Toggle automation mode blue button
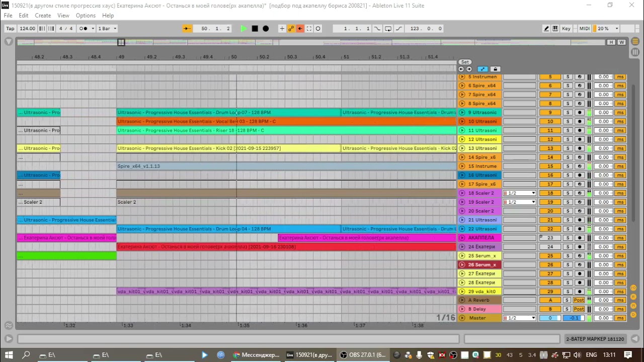 click(482, 69)
